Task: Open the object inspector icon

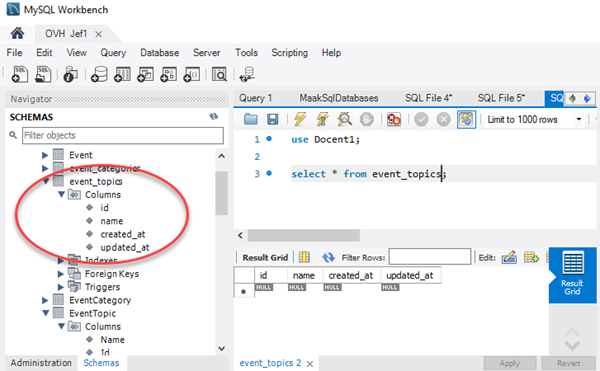Action: pyautogui.click(x=70, y=74)
